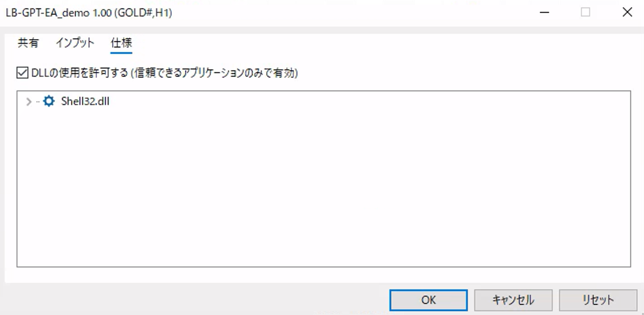The height and width of the screenshot is (315, 644).
Task: Click the grayed-out maximize window icon
Action: tap(585, 13)
